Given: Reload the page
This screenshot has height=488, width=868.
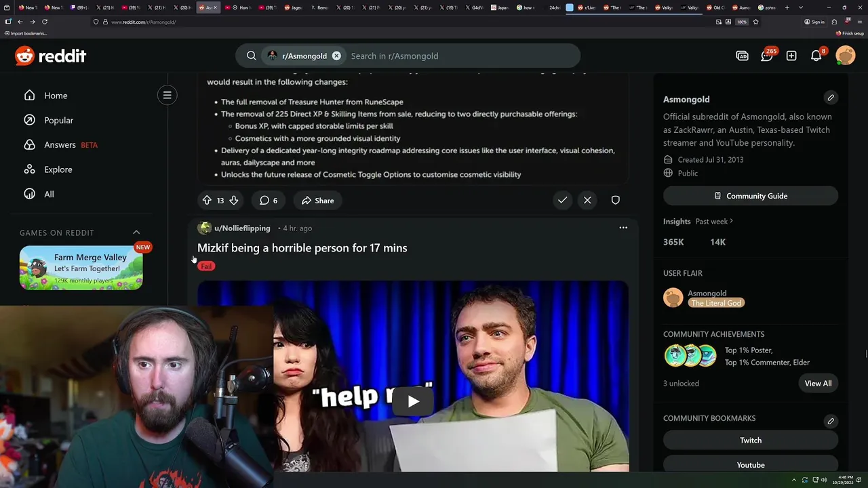Looking at the screenshot, I should coord(45,22).
